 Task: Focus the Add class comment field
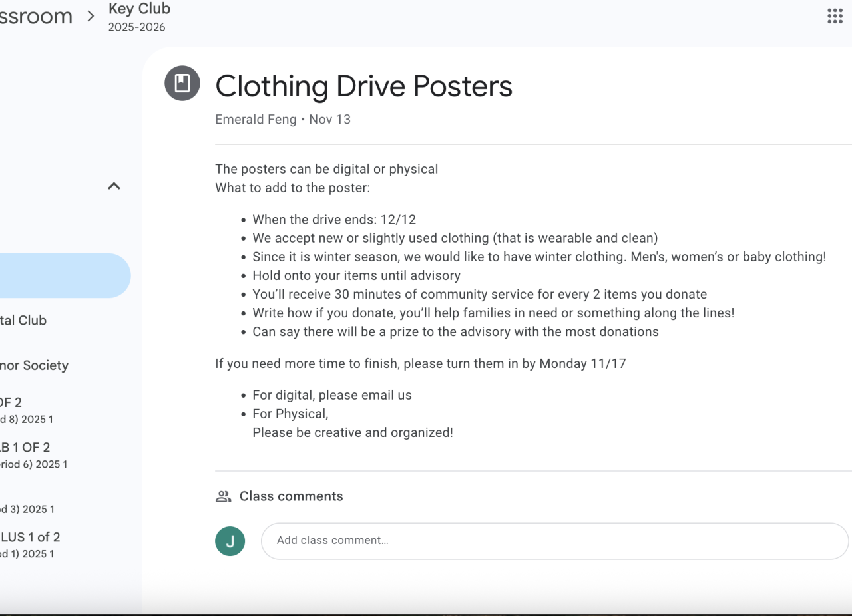tap(554, 541)
